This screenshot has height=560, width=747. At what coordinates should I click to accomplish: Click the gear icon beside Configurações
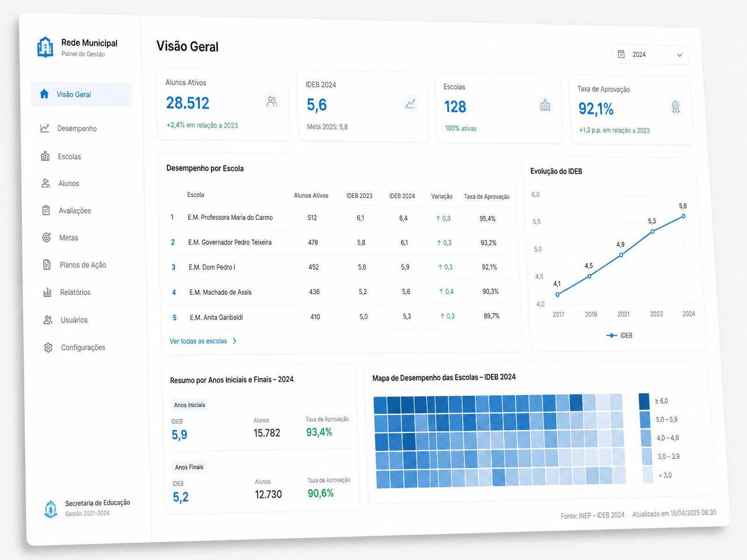pyautogui.click(x=49, y=347)
